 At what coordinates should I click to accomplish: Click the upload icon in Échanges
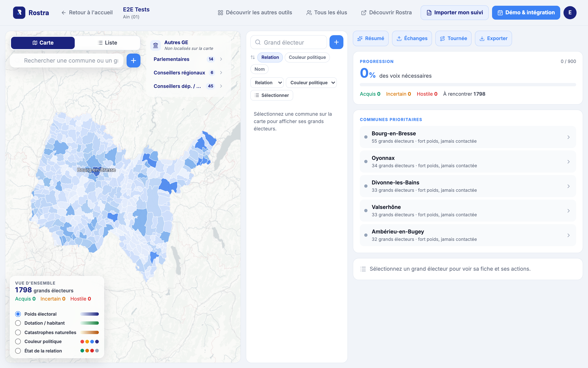399,38
